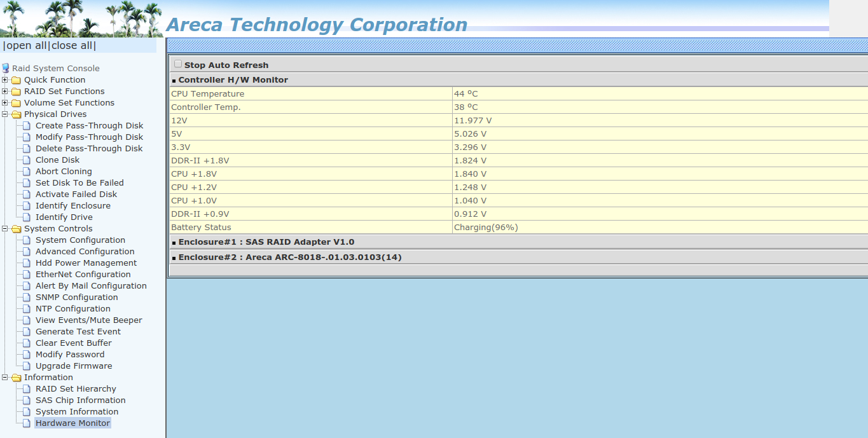Click page icon beside Modify Pass-Through Disk
This screenshot has height=438, width=868.
pyautogui.click(x=26, y=137)
